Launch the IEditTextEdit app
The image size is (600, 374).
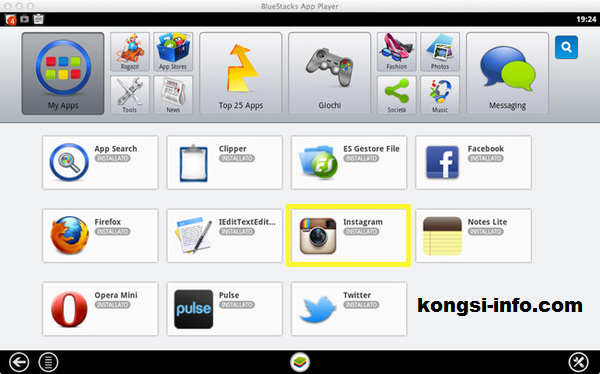[x=225, y=235]
